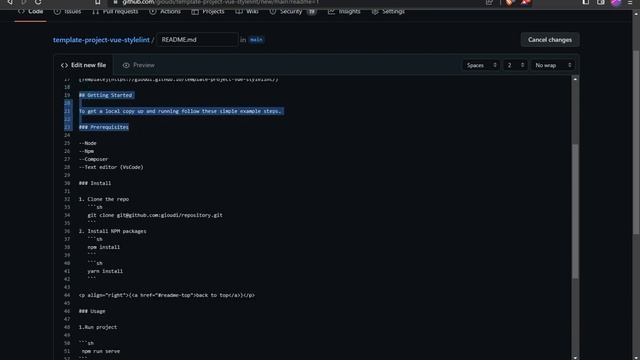Viewport: 640px width, 360px height.
Task: Click the '1. Clone the repo' line
Action: (104, 199)
